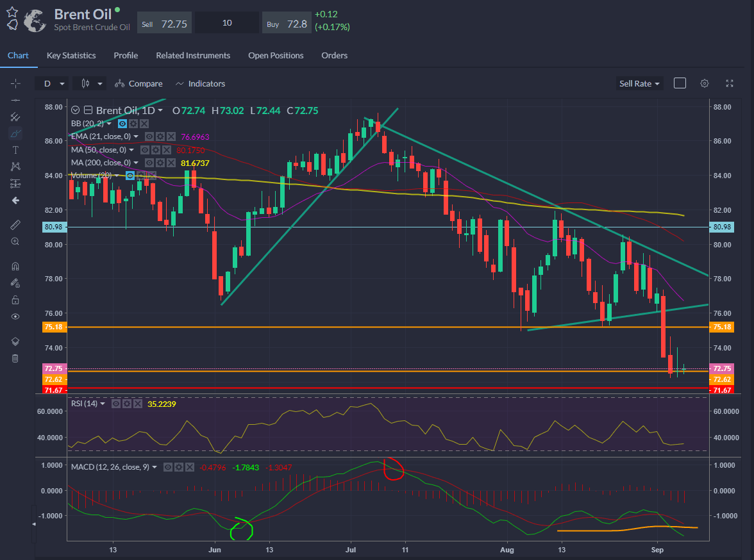
Task: Open settings for MA (200, close, 0)
Action: (x=160, y=163)
